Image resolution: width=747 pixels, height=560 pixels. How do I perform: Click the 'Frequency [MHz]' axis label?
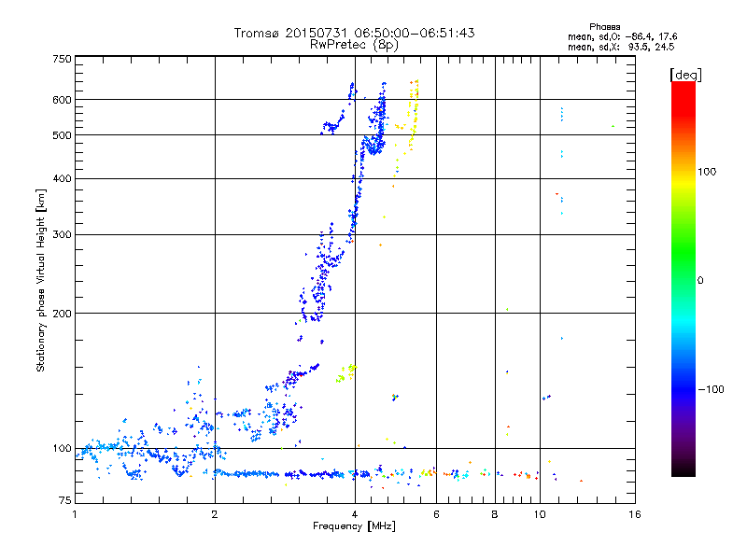point(354,526)
